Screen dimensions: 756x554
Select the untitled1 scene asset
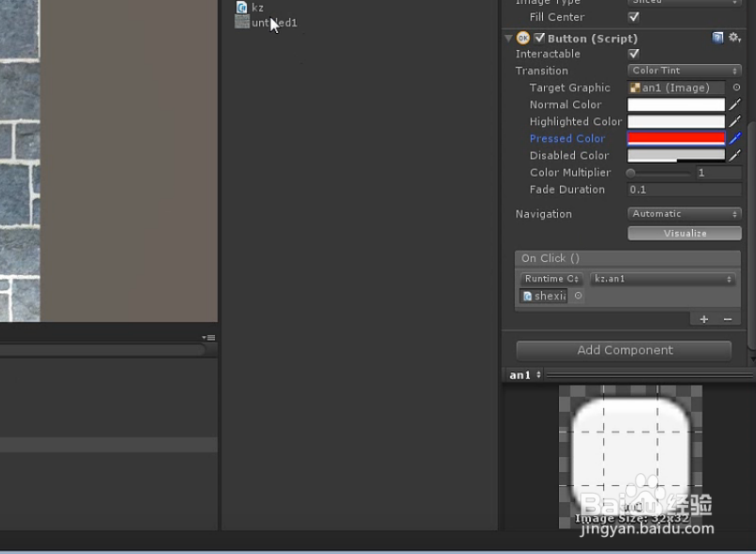pyautogui.click(x=266, y=23)
